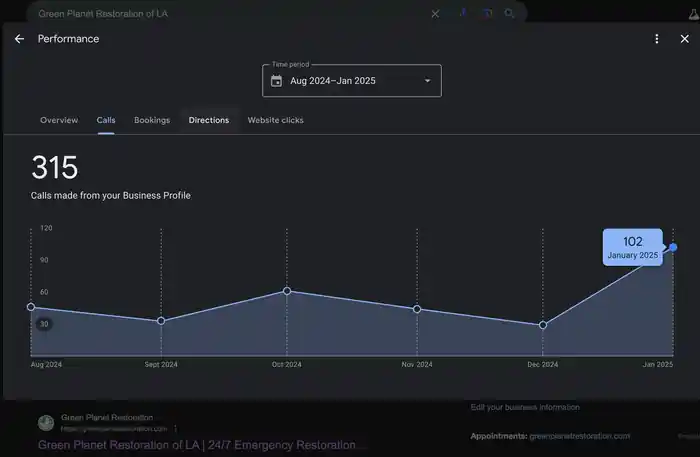Select the Calls tab
Image resolution: width=700 pixels, height=457 pixels.
click(106, 120)
